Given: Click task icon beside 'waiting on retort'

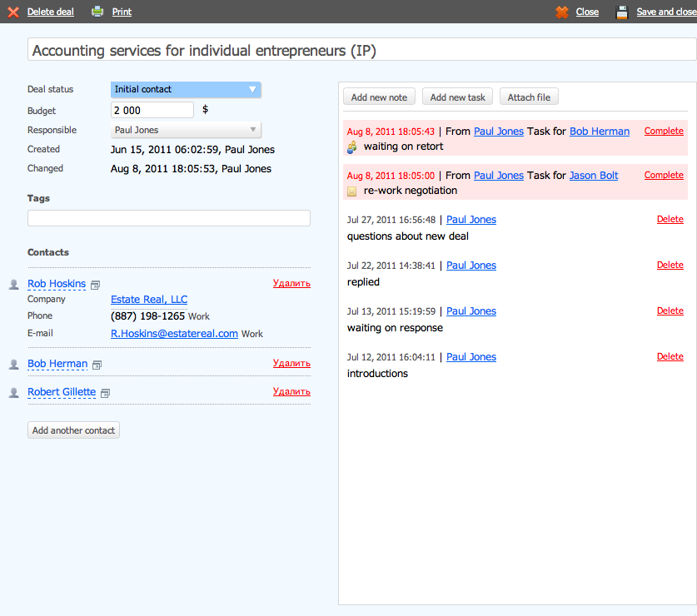Looking at the screenshot, I should click(x=352, y=147).
